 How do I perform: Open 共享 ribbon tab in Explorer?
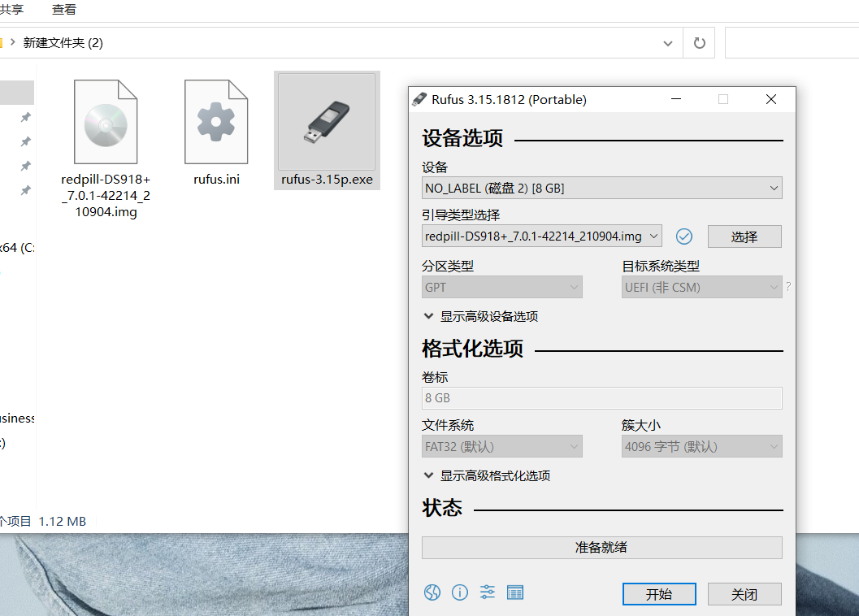12,9
